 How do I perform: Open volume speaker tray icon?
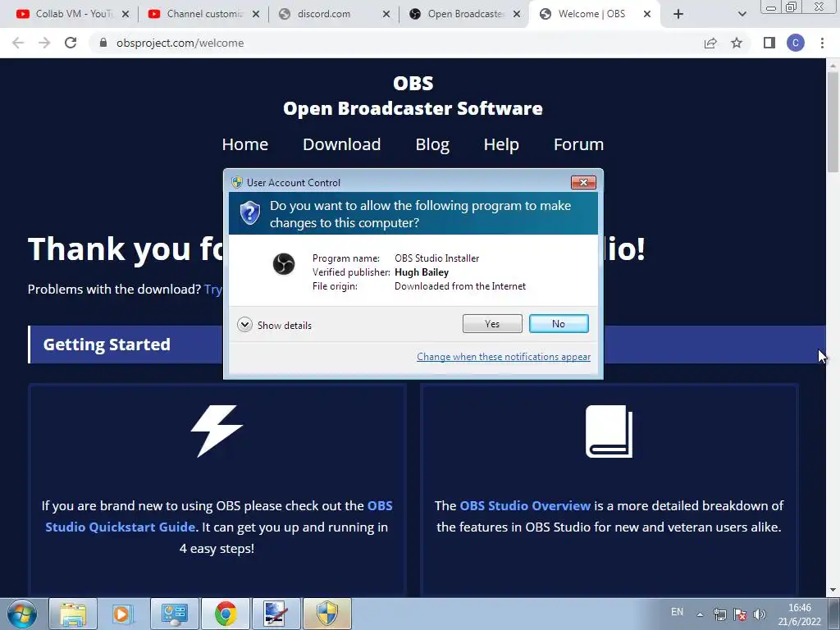tap(759, 614)
